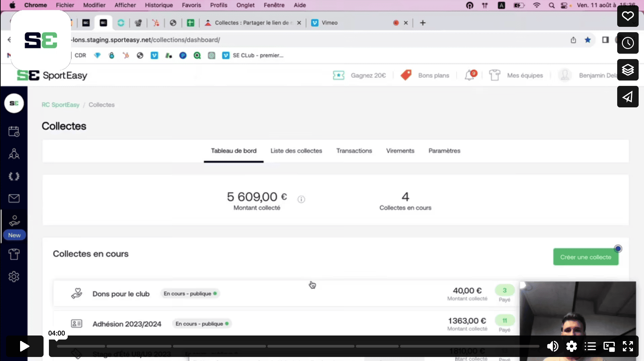Open the Wi-Fi status menu
644x361 pixels.
[536, 5]
